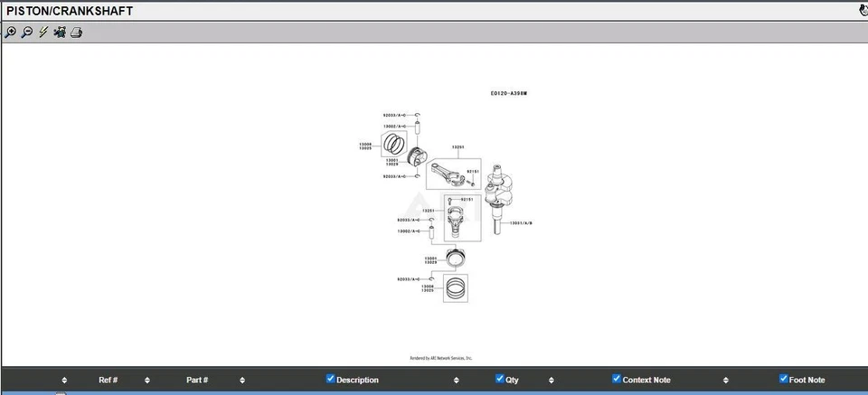Toggle the Foot Note column checkbox
The image size is (868, 395).
[783, 379]
